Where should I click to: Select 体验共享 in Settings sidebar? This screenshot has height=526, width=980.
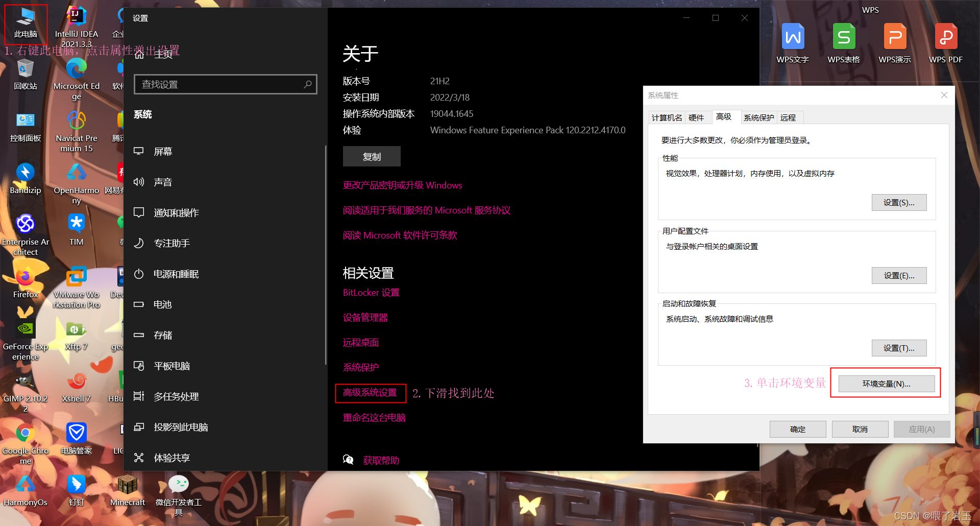(225, 458)
